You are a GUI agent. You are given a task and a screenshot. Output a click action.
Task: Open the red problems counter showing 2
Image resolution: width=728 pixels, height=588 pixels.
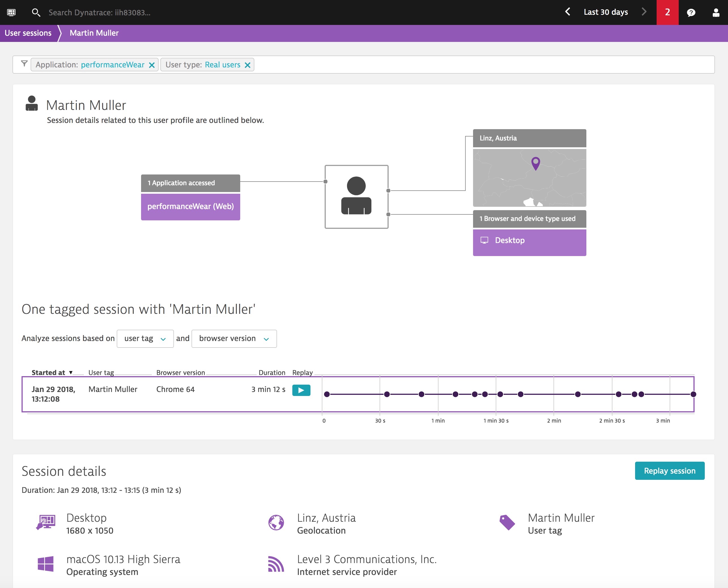point(667,12)
